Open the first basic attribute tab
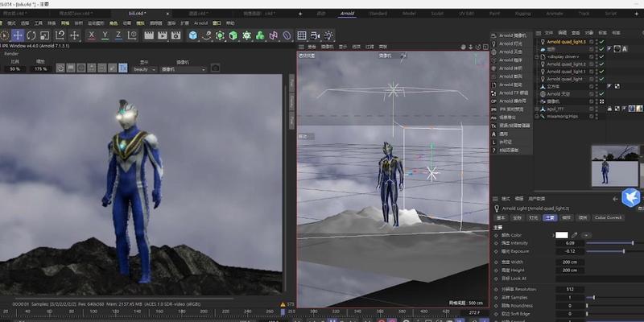644x322 pixels. (501, 217)
